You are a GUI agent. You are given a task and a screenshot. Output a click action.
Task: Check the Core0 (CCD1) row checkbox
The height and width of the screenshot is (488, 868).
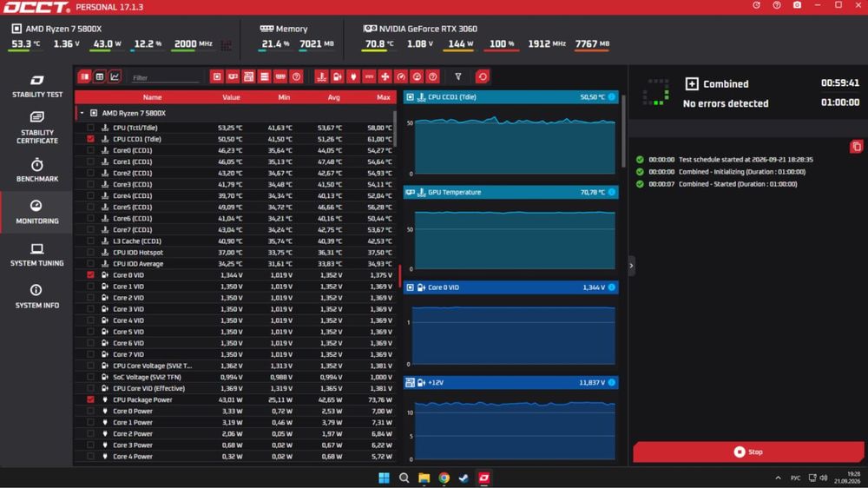pyautogui.click(x=90, y=151)
